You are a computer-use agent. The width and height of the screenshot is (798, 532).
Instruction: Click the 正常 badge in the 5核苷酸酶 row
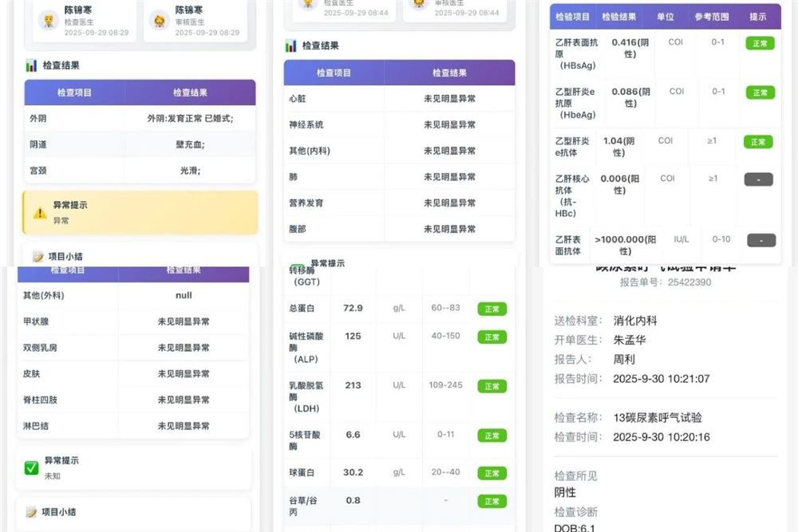tap(492, 435)
